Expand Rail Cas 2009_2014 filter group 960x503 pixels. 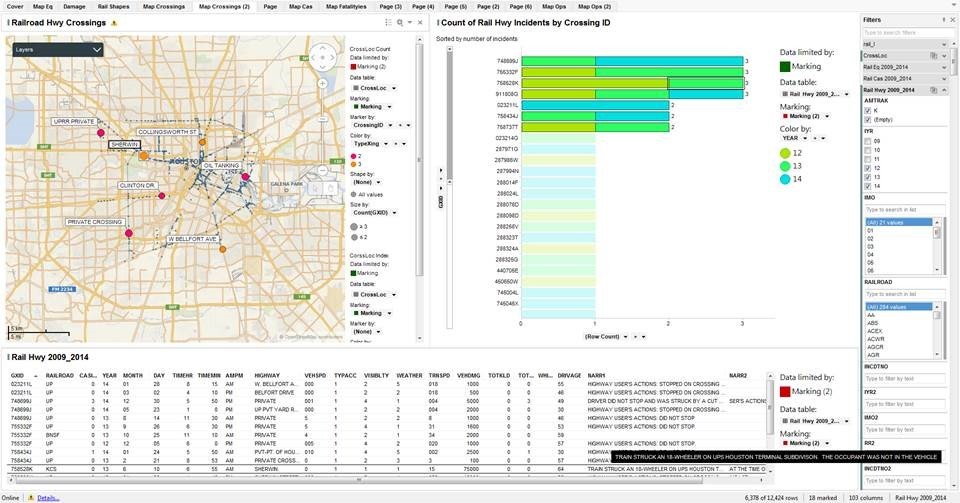tap(944, 78)
